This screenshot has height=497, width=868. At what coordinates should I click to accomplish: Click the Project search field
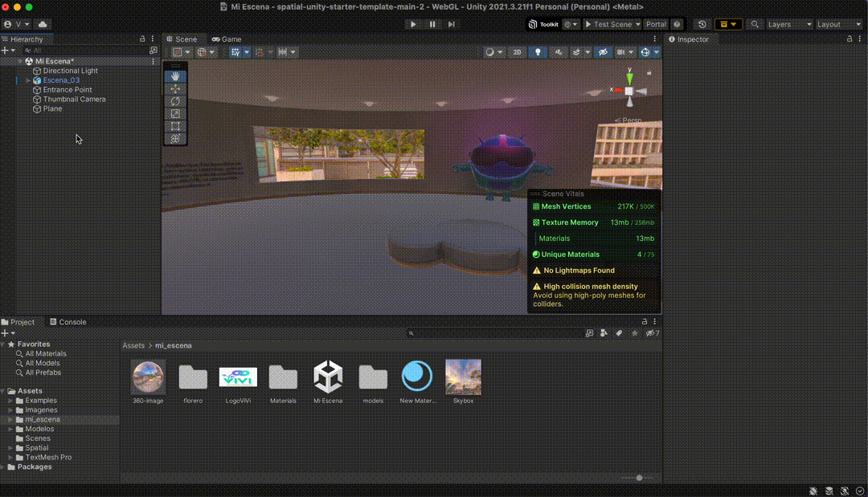pos(494,333)
